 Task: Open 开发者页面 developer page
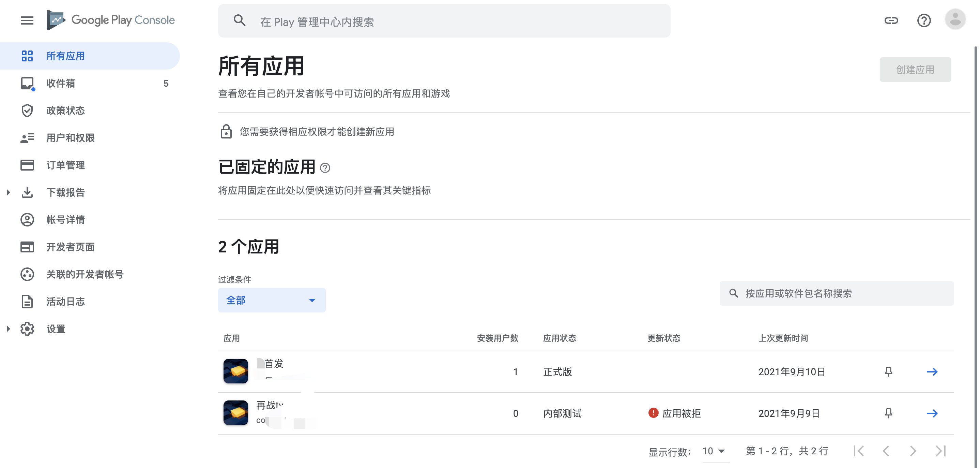(x=71, y=247)
